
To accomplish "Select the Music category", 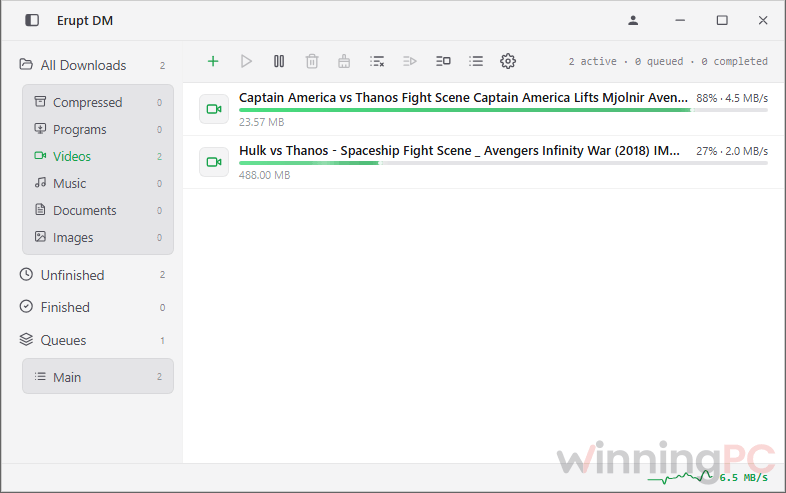I will coord(98,184).
